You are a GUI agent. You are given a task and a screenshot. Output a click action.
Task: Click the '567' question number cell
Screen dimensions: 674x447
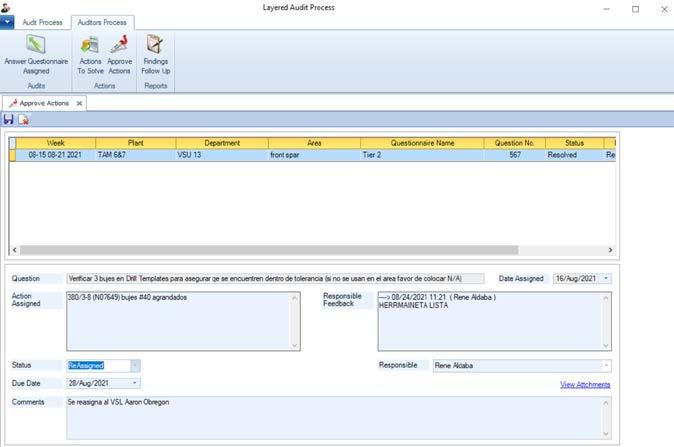click(515, 155)
